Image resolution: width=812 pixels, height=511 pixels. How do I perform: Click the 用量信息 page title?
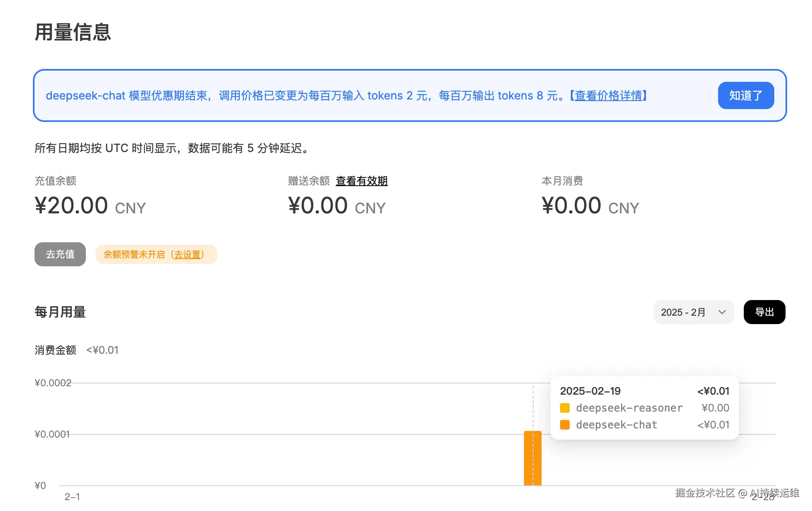(73, 32)
